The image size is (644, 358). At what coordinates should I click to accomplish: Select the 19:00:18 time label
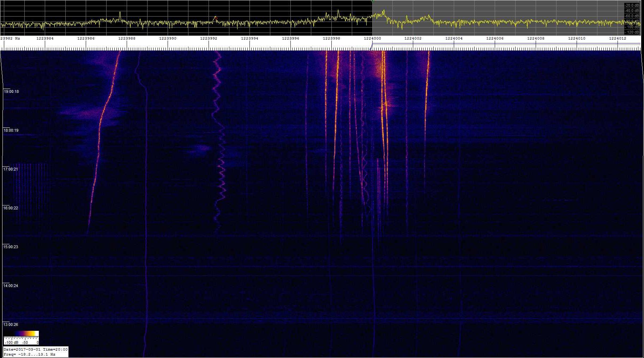pyautogui.click(x=11, y=91)
